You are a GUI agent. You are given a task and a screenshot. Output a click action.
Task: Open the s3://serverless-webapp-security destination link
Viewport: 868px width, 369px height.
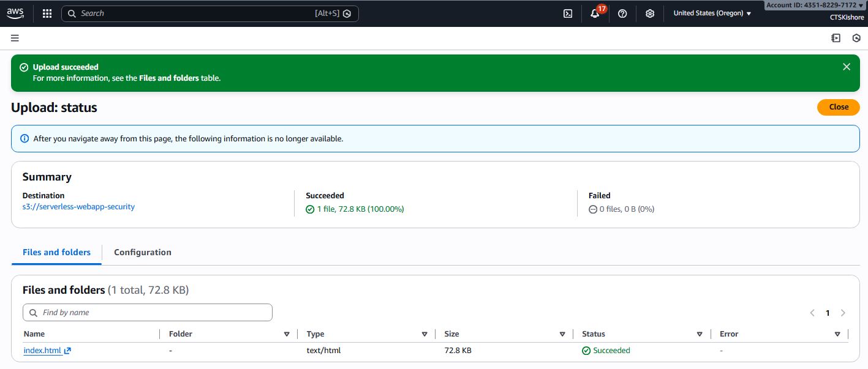pyautogui.click(x=78, y=207)
